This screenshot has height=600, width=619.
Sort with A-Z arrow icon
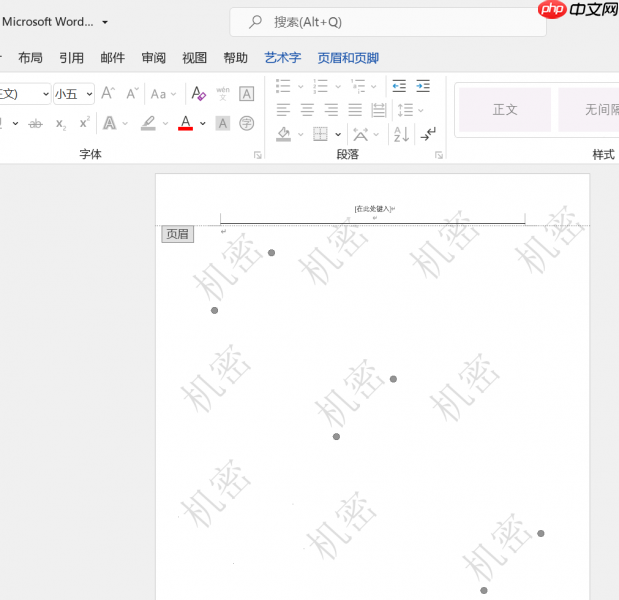[x=401, y=134]
